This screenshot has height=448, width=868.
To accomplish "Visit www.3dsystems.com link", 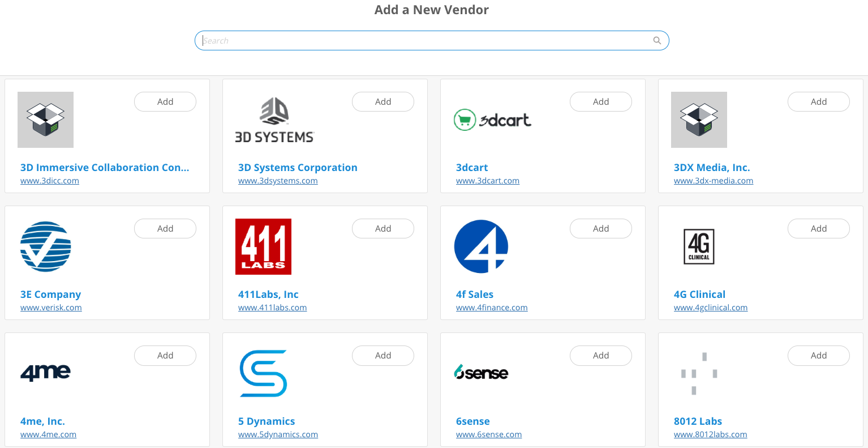I will point(278,181).
